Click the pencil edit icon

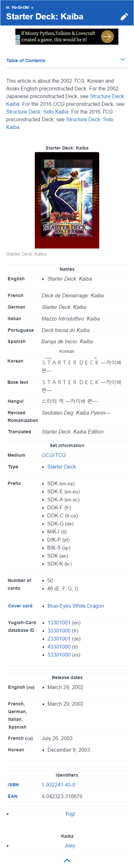(124, 17)
